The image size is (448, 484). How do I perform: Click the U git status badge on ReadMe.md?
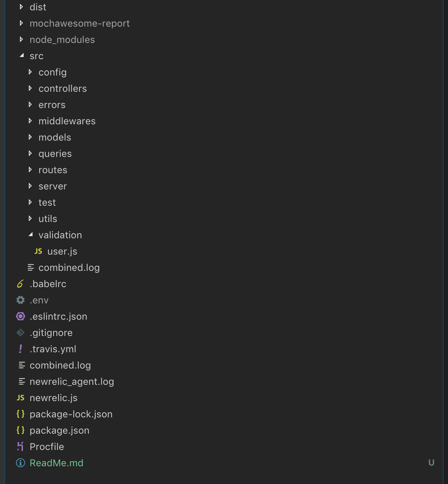pyautogui.click(x=431, y=462)
